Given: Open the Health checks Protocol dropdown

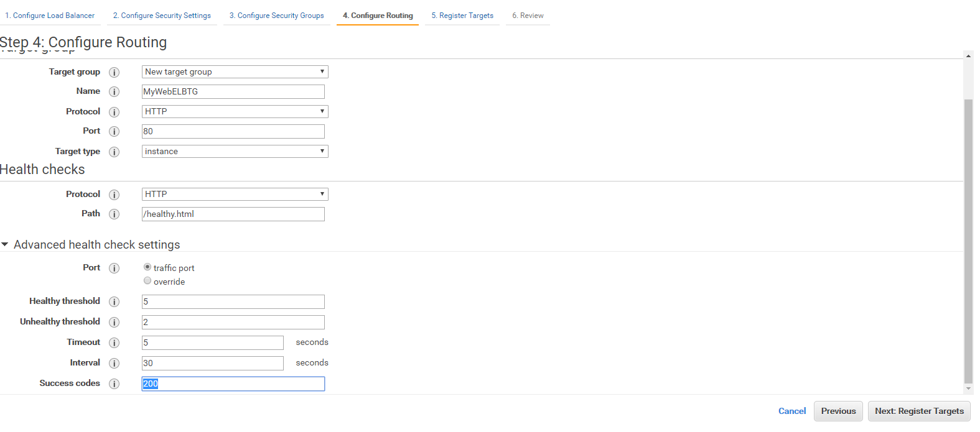Looking at the screenshot, I should pos(235,195).
